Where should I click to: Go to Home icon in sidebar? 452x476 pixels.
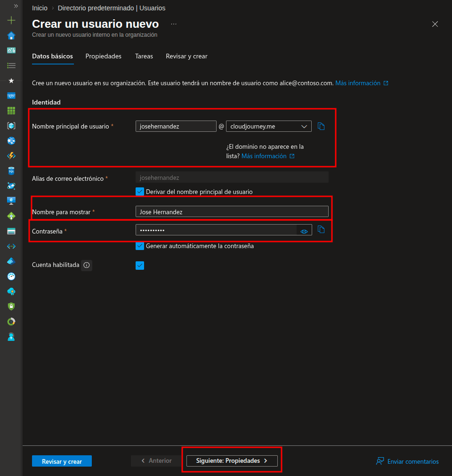(11, 35)
